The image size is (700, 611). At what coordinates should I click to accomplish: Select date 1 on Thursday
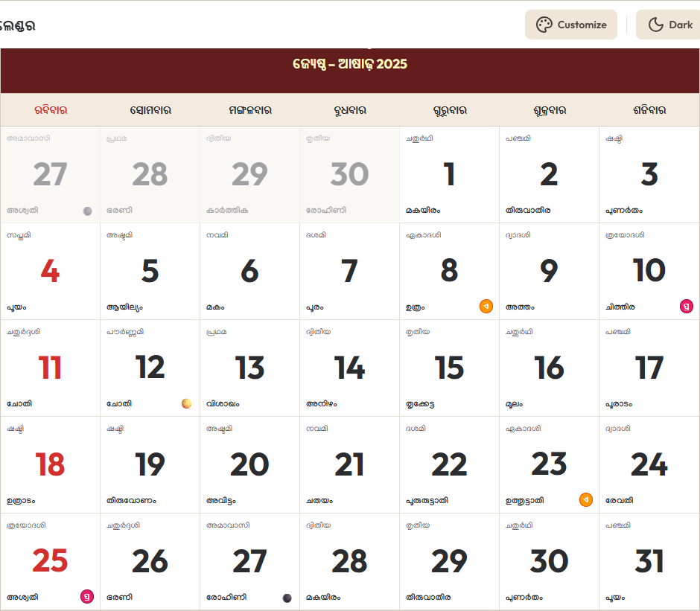coord(449,174)
